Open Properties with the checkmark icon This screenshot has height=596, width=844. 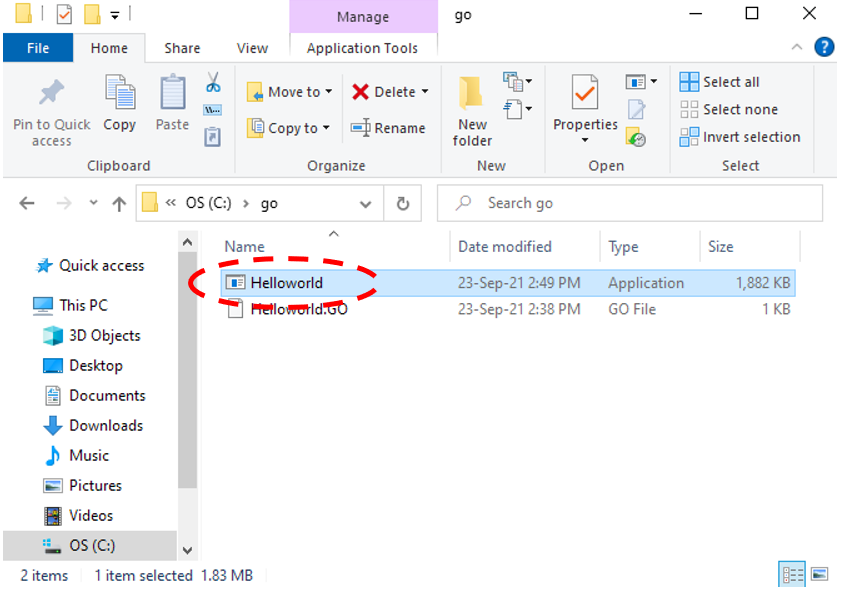(x=585, y=94)
